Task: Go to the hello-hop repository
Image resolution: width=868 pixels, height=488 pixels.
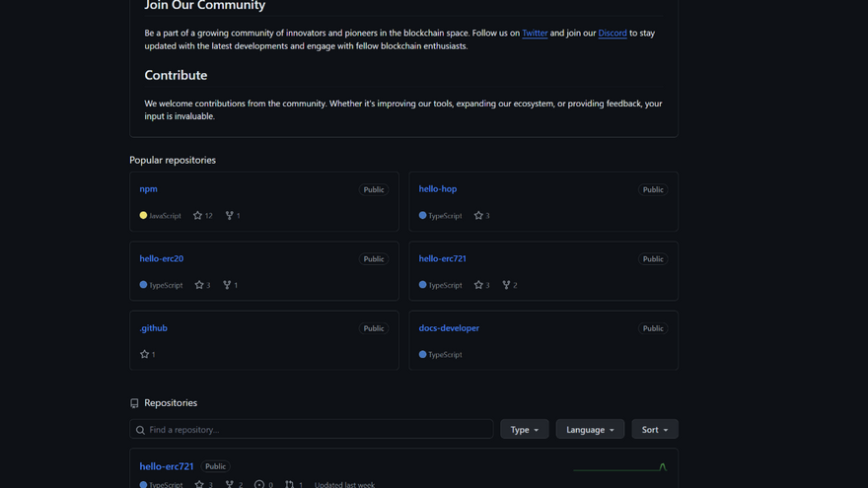Action: click(x=437, y=189)
